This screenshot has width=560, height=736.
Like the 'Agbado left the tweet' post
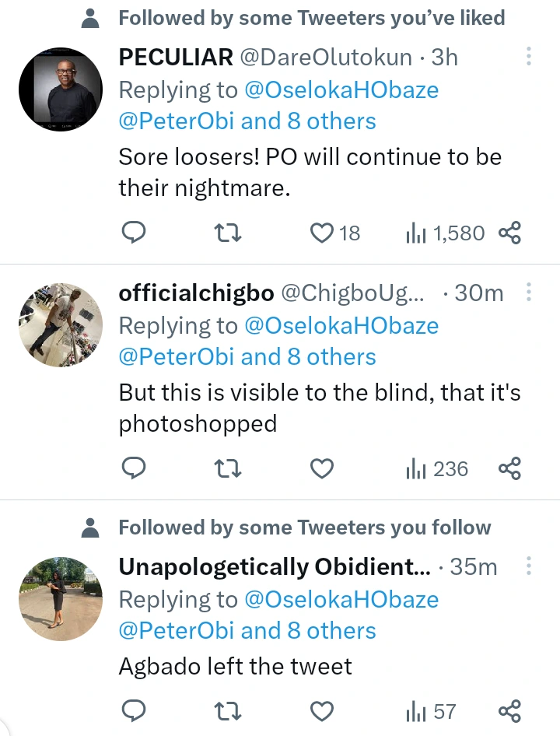tap(321, 711)
